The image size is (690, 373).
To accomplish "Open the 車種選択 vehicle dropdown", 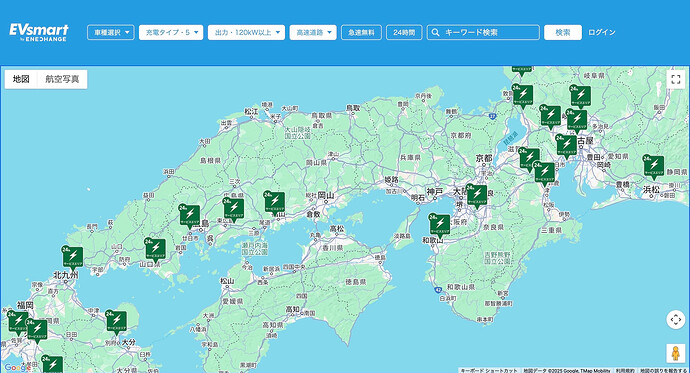I will pos(110,32).
